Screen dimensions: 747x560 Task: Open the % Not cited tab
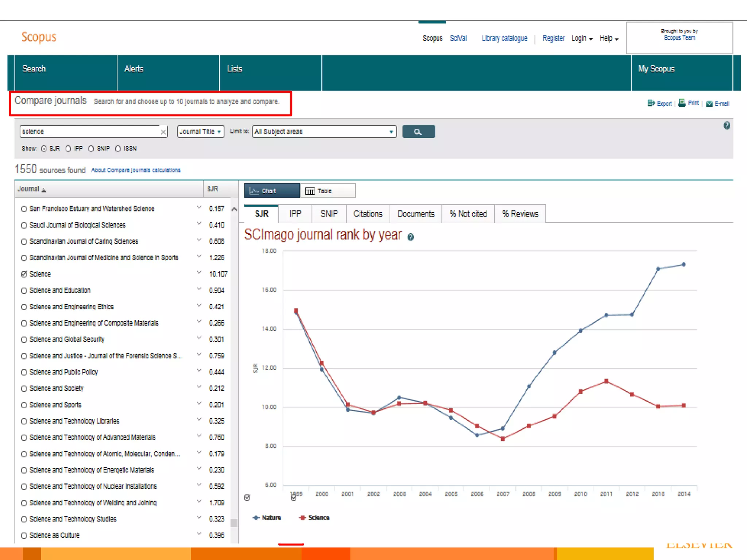point(468,214)
